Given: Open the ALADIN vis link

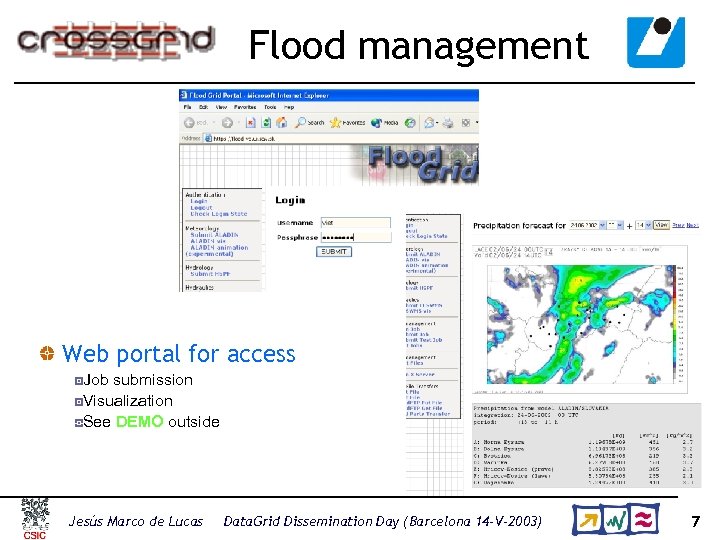Looking at the screenshot, I should point(208,241).
